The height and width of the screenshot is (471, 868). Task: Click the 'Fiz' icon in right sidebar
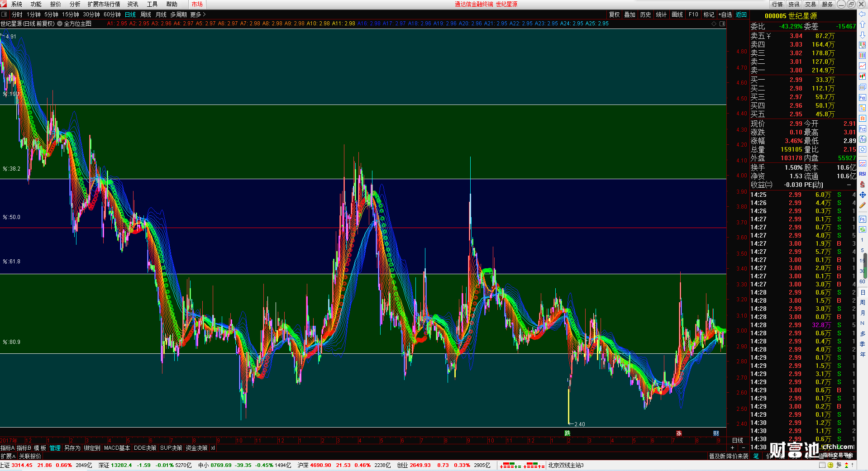(862, 129)
